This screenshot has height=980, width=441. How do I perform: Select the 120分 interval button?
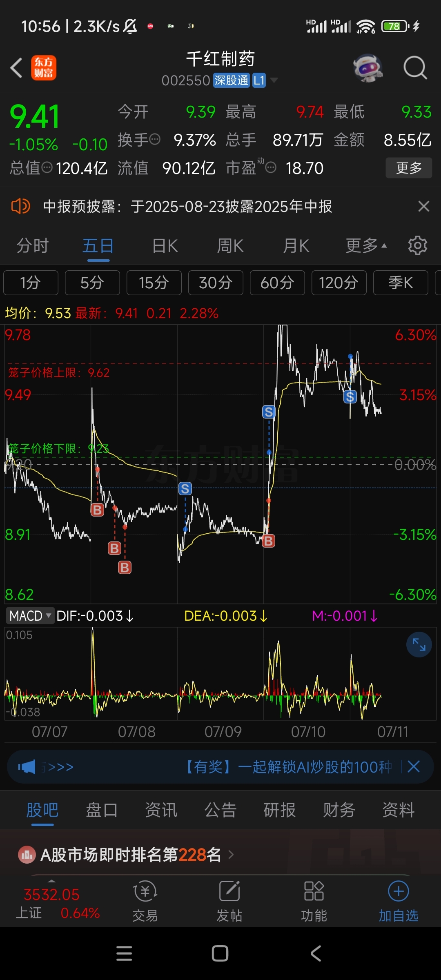click(x=339, y=283)
